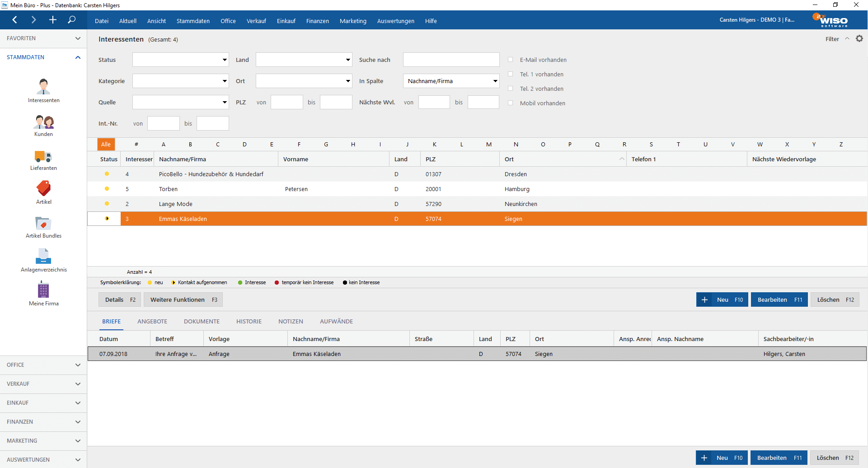Click the search magnifier icon in toolbar

click(71, 20)
